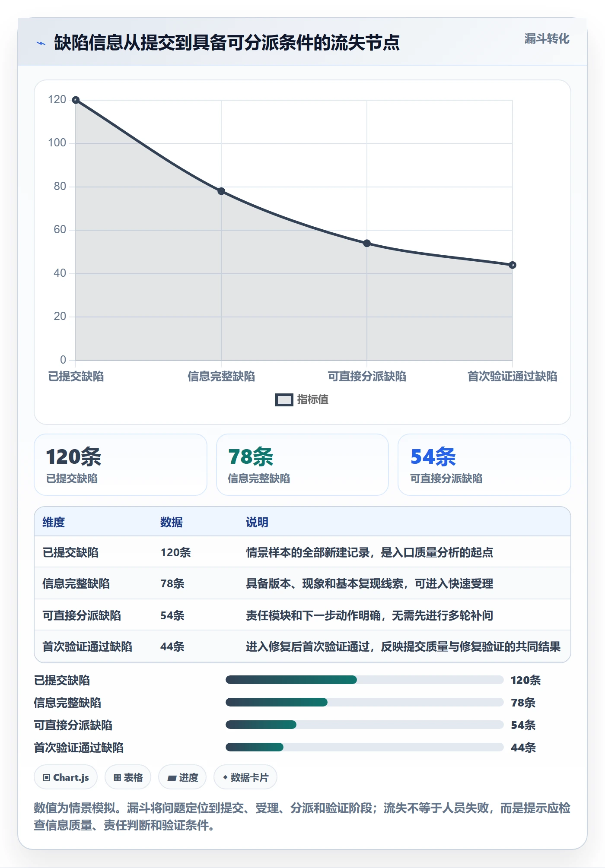Viewport: 605px width, 868px height.
Task: Select the chart data point for 首次验证通过缺陷
Action: [513, 265]
